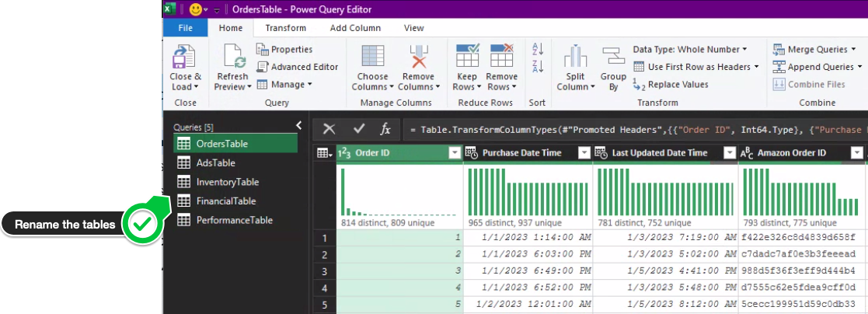Open the quick access toolbar dropdown
Screen dimensions: 868x314
[x=217, y=10]
